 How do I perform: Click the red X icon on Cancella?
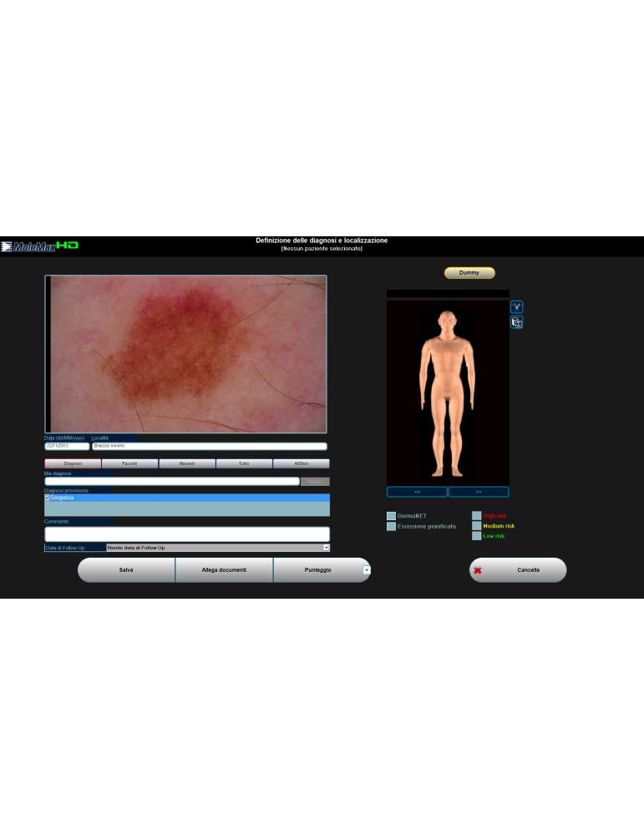(478, 570)
